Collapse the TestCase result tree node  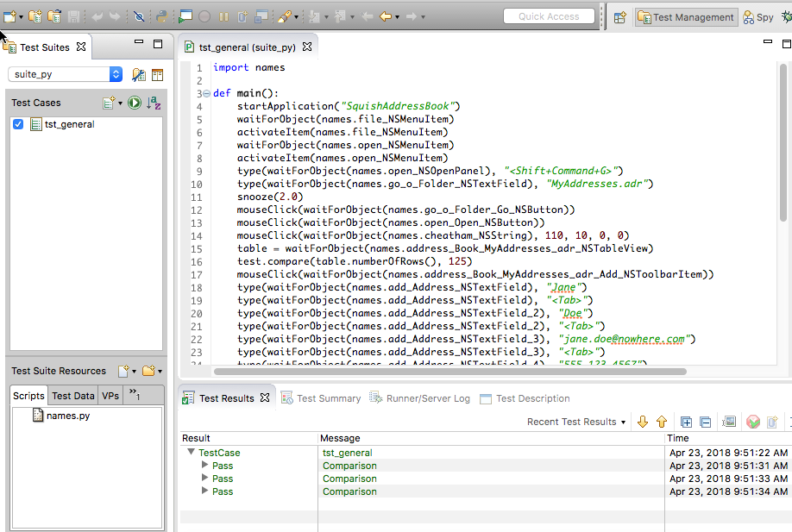pyautogui.click(x=191, y=453)
